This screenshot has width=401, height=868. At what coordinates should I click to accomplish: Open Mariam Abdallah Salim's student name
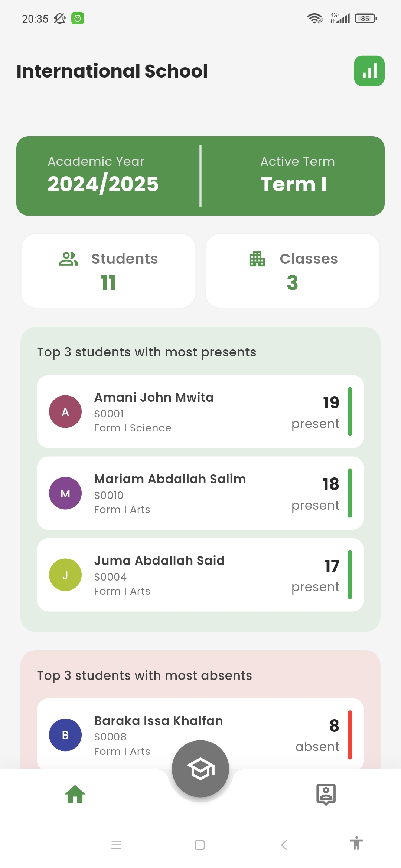coord(170,479)
